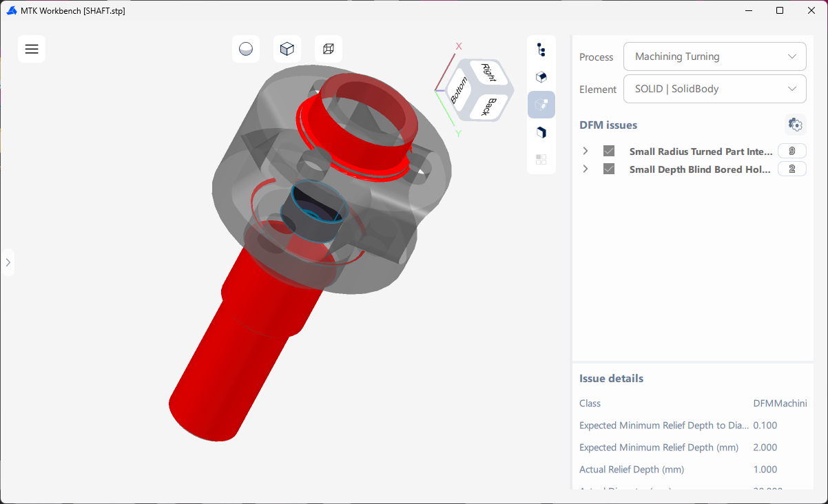This screenshot has height=504, width=828.
Task: Click the count badge 9 for Small Radius
Action: [x=792, y=151]
